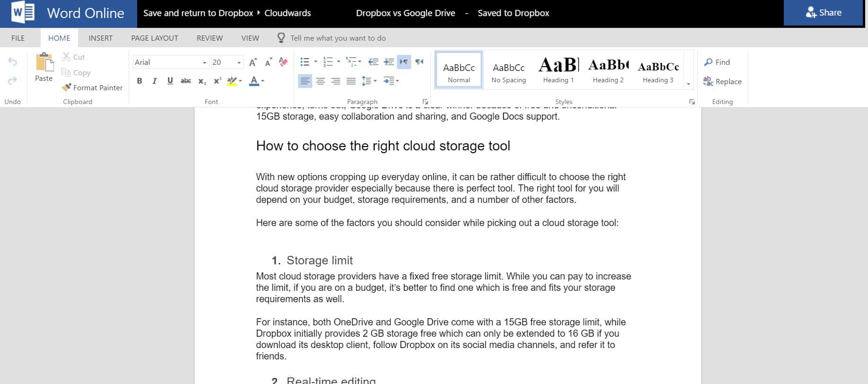Toggle bold formatting
Viewport: 868px width, 384px height.
click(x=140, y=81)
